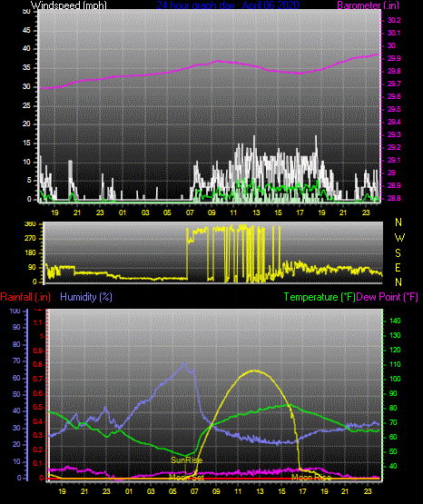
Task: Click the 28.8 barometer scale value
Action: [394, 198]
